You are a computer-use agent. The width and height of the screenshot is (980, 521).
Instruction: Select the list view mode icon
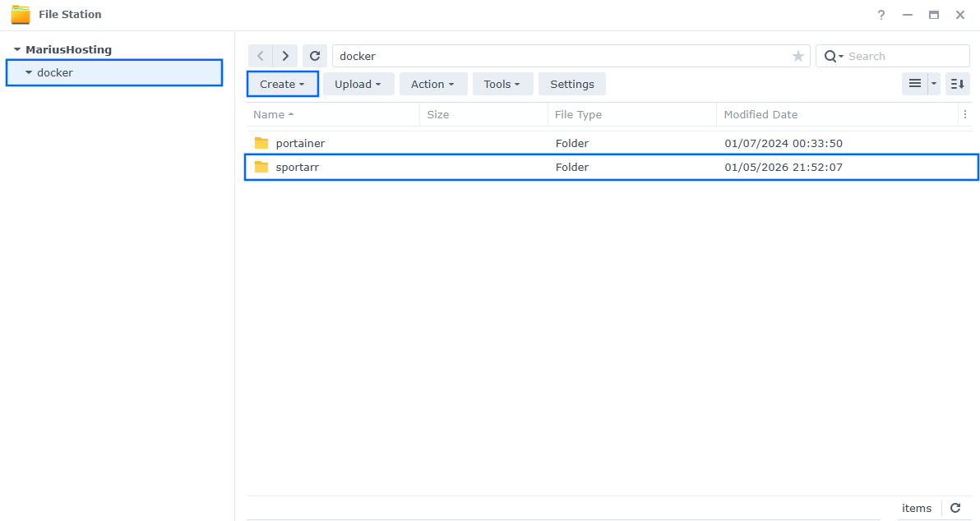click(915, 83)
